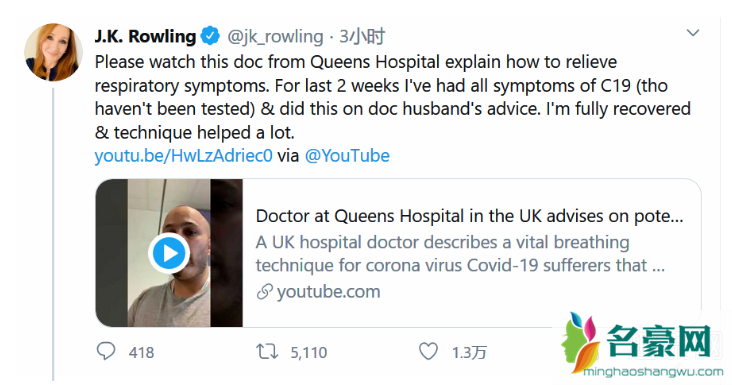Click the retweet arrows icon
The height and width of the screenshot is (385, 732).
(x=267, y=351)
